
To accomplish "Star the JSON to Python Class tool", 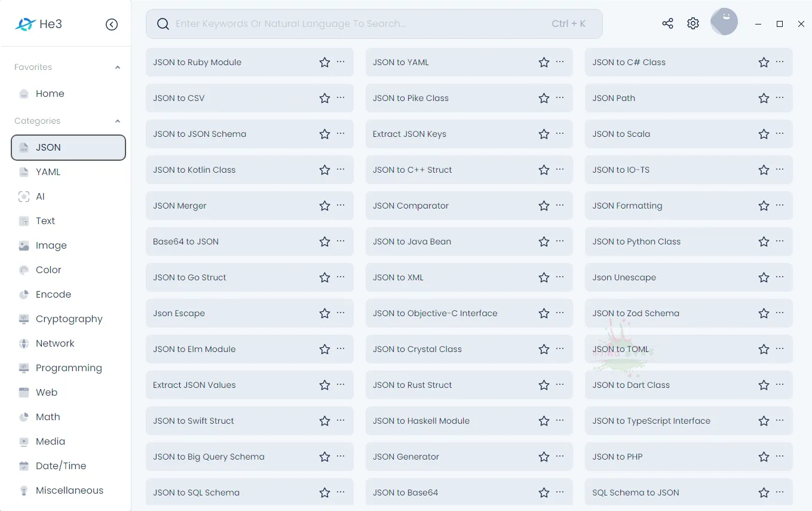I will 764,241.
